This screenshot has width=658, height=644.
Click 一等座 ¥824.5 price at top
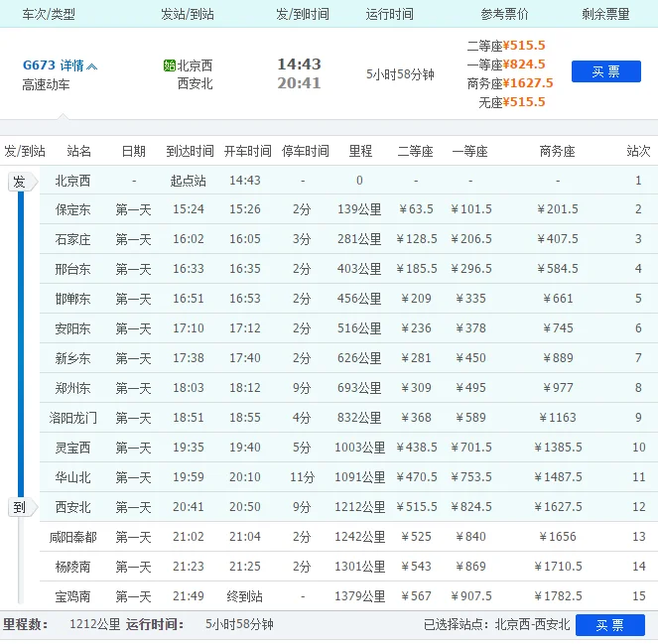point(506,64)
